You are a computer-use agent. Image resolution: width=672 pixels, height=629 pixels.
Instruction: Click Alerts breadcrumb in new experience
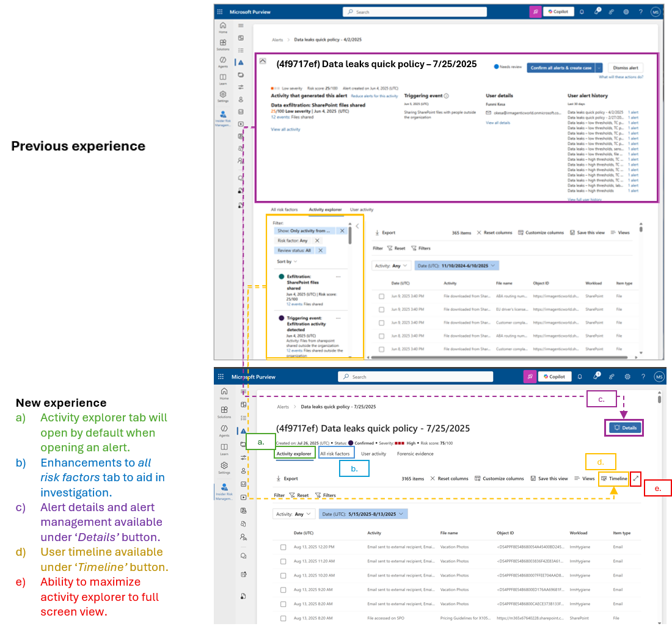click(x=283, y=407)
